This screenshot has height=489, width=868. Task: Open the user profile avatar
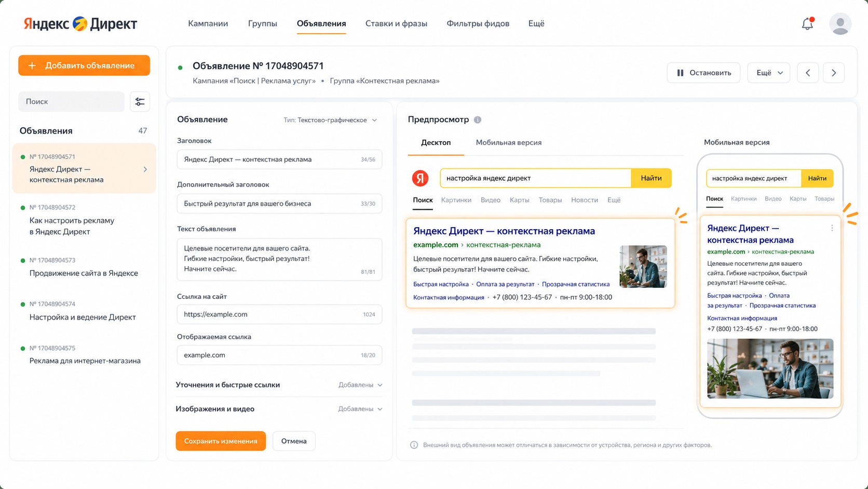coord(840,24)
